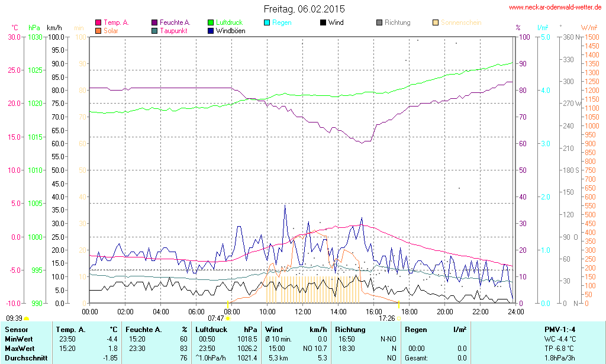The height and width of the screenshot is (364, 606).
Task: Click the purple Feuchte A. legend square
Action: click(154, 22)
